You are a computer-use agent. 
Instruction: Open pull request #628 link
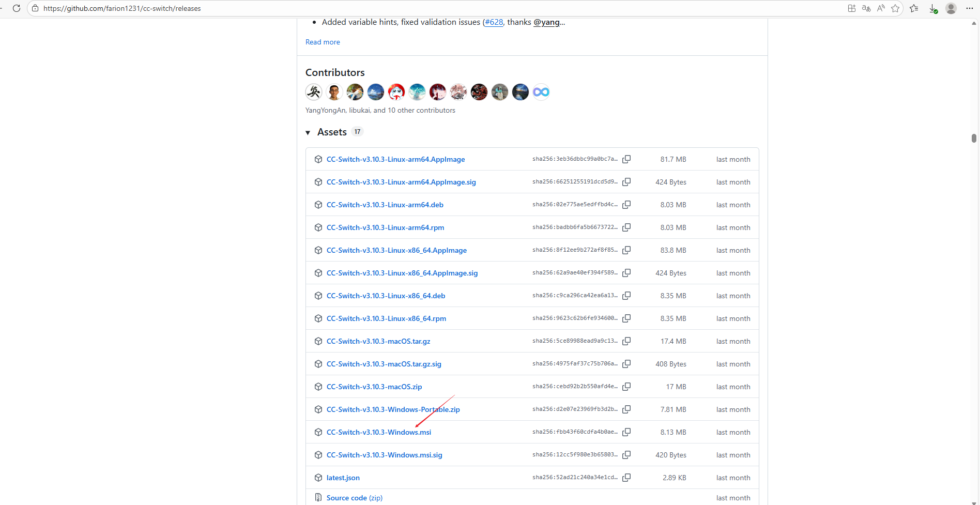(494, 22)
